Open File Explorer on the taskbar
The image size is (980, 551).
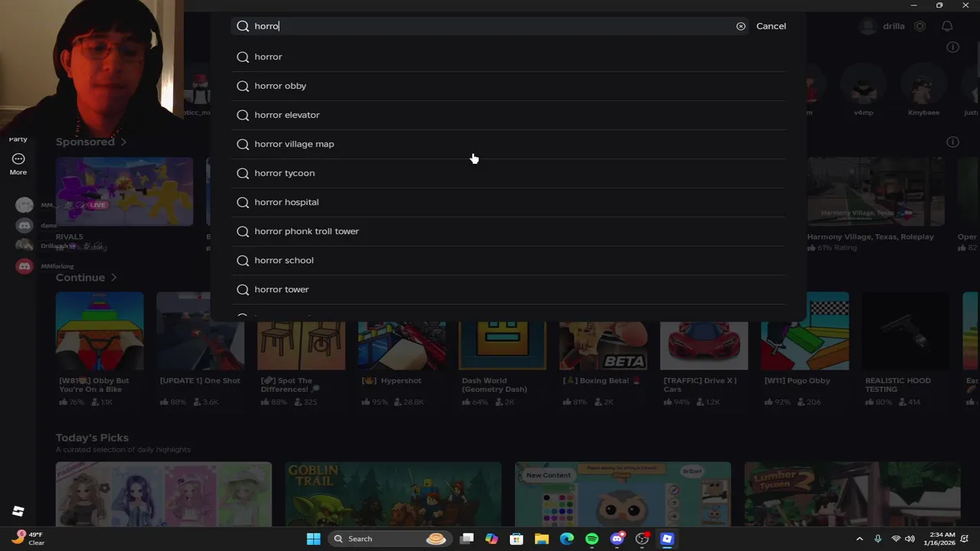541,539
